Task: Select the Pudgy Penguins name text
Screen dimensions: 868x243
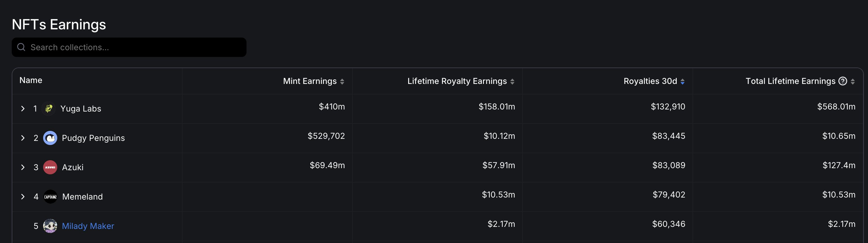Action: pyautogui.click(x=93, y=138)
